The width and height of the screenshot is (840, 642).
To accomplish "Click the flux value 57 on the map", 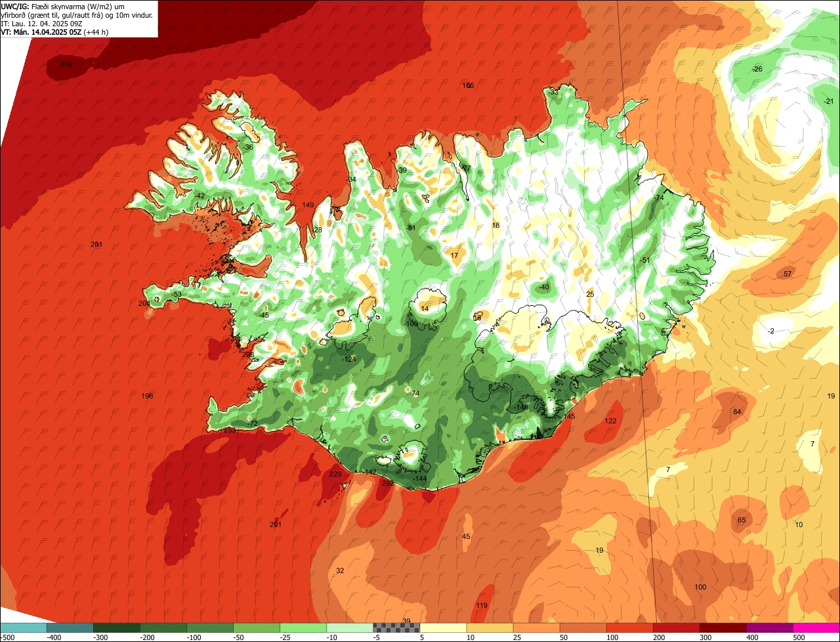I will (787, 274).
